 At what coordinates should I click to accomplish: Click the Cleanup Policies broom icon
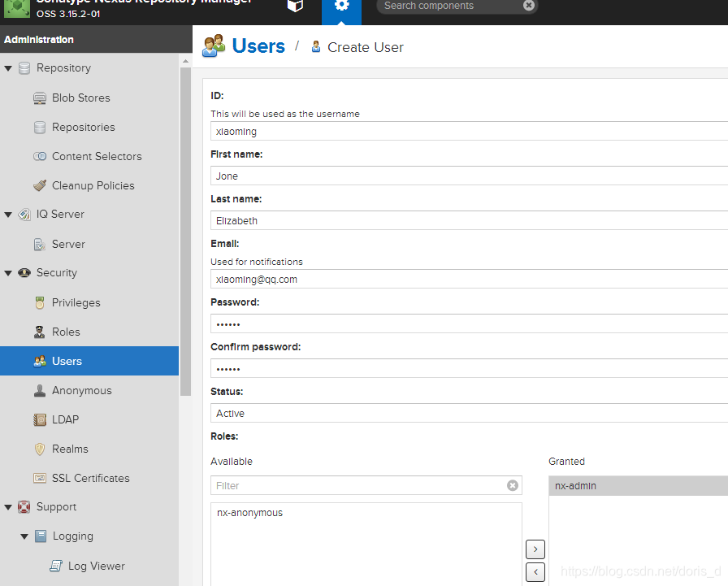[x=40, y=186]
